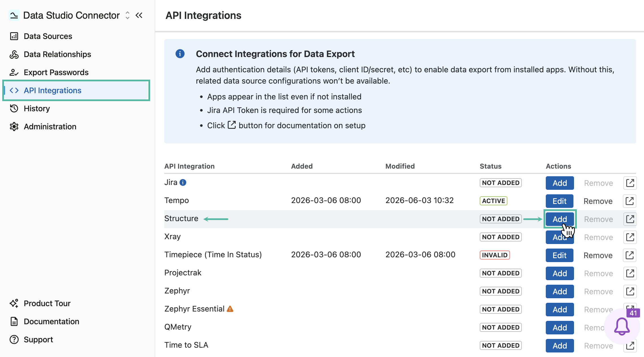Click the Export Passwords user icon
This screenshot has height=357, width=644.
pos(14,72)
